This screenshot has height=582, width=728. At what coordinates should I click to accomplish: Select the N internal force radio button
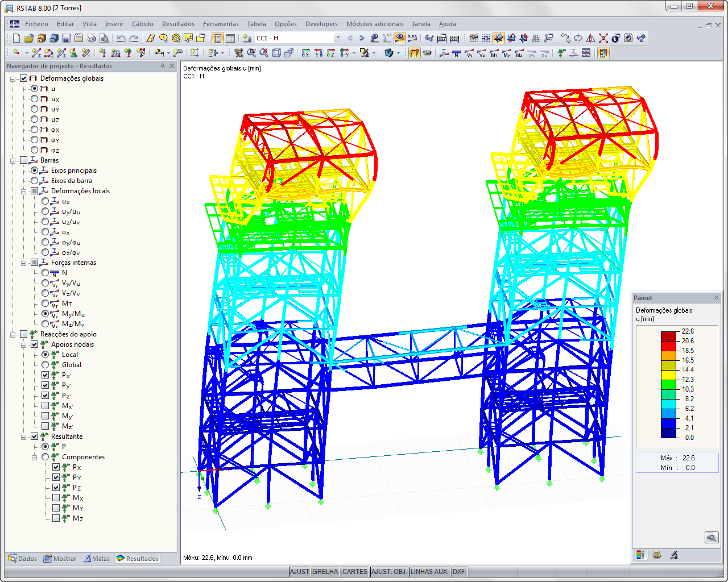[45, 273]
